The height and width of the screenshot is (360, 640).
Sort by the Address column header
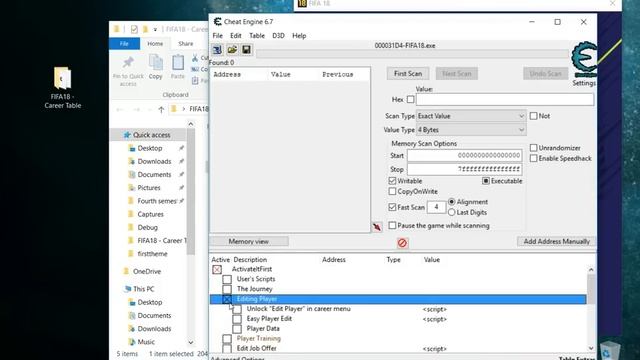pos(333,260)
